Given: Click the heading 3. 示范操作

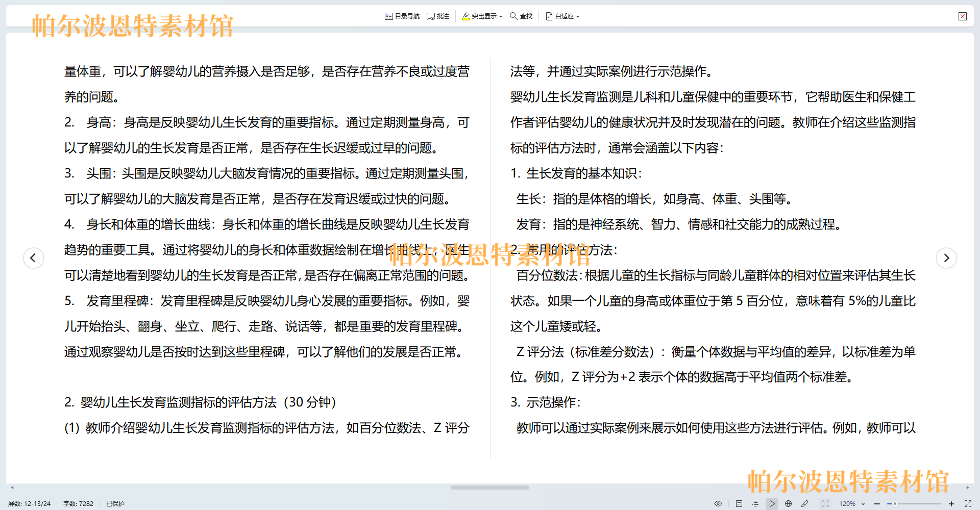Looking at the screenshot, I should [546, 402].
